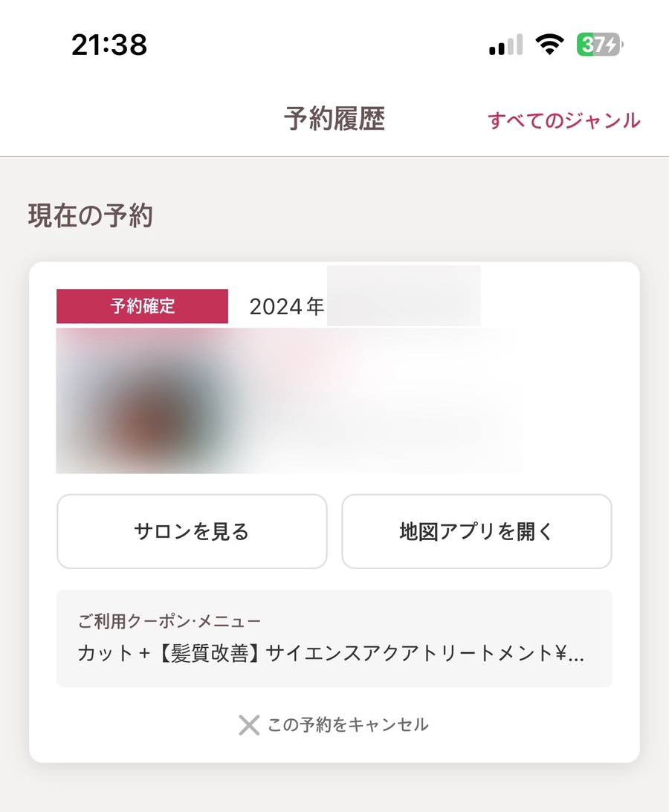Tap the hidden date area next to 2024年
This screenshot has height=812, width=669.
[404, 296]
